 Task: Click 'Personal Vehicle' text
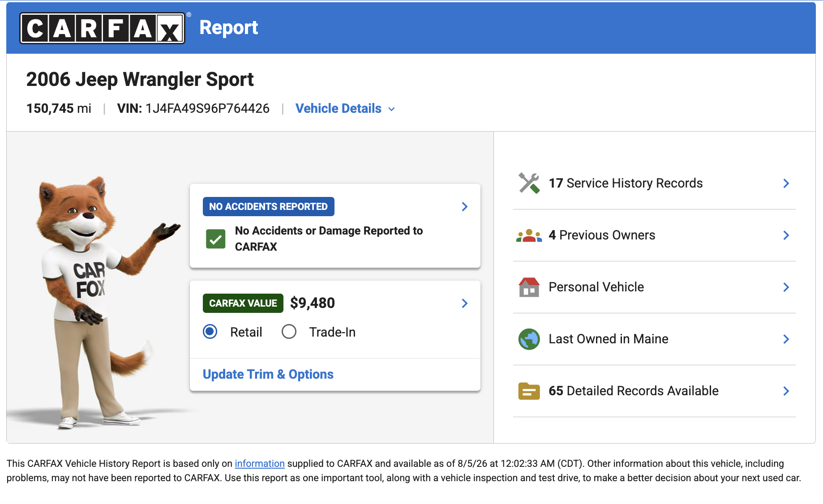point(596,287)
